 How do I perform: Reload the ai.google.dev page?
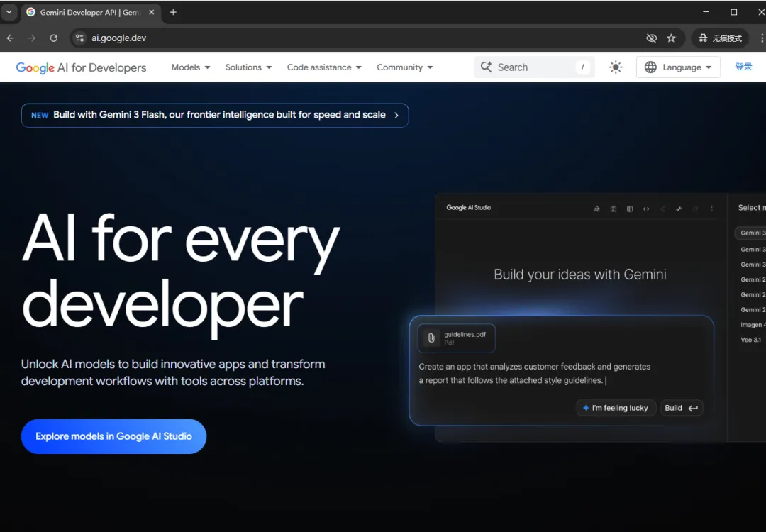tap(54, 38)
